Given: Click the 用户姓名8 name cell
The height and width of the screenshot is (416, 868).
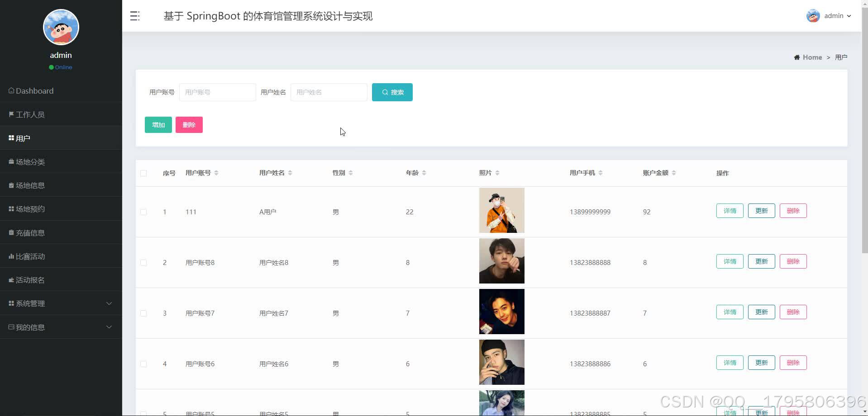Looking at the screenshot, I should tap(274, 263).
